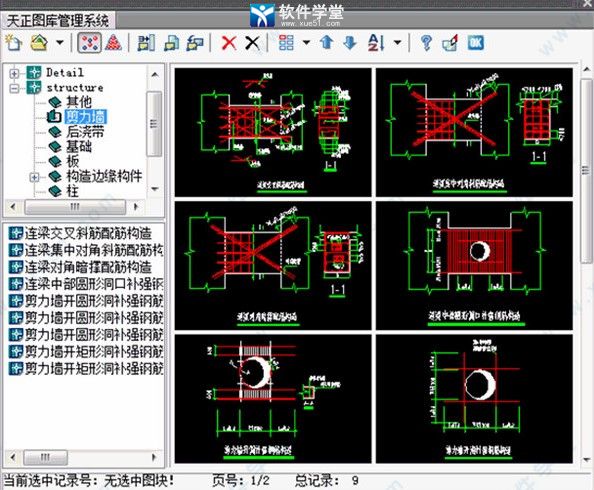Viewport: 594px width, 490px height.
Task: Click the open library folder icon
Action: click(39, 42)
